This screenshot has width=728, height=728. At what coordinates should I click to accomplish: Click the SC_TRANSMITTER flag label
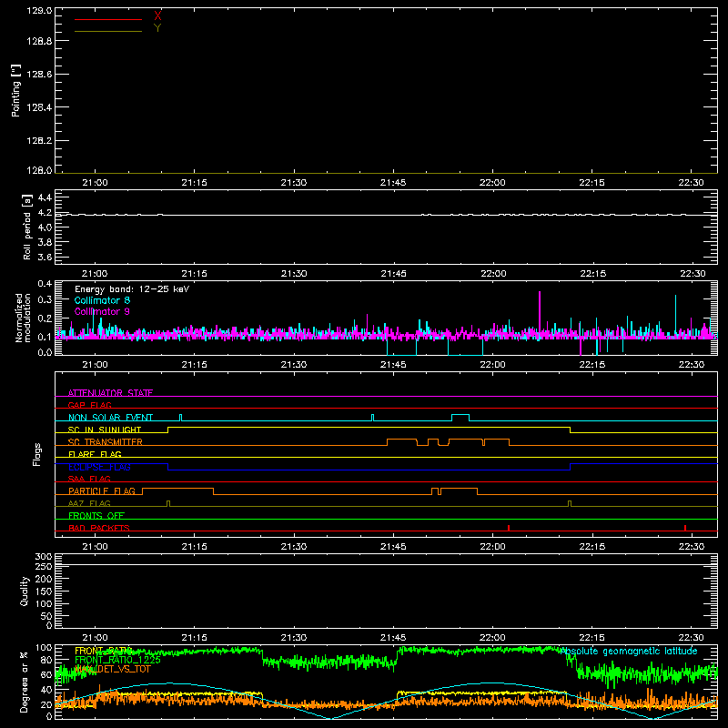106,442
